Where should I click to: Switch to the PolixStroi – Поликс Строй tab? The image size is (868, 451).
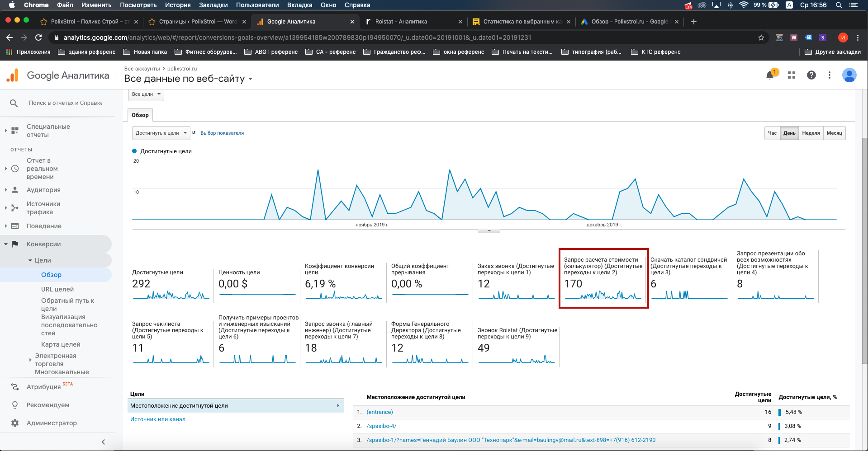tap(90, 22)
